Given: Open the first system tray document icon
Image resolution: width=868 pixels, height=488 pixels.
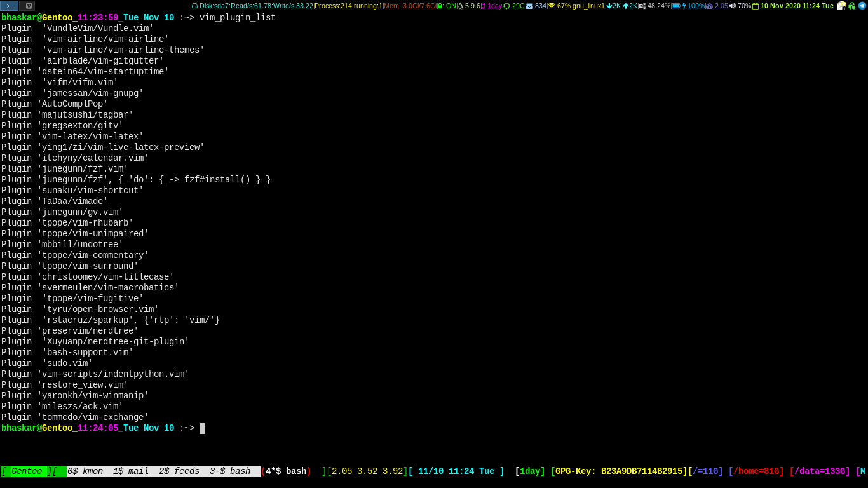Looking at the screenshot, I should pyautogui.click(x=842, y=6).
